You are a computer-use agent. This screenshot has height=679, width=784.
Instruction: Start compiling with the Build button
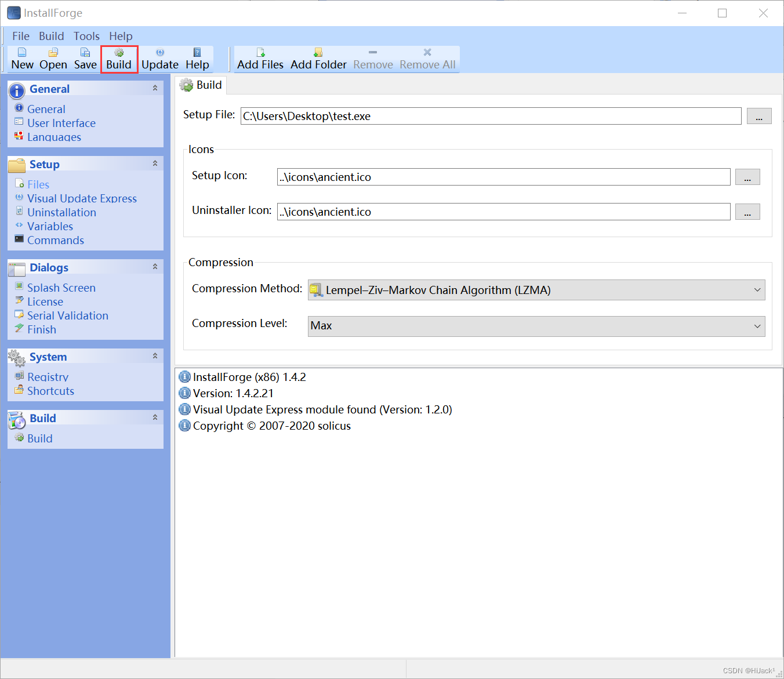[x=119, y=59]
